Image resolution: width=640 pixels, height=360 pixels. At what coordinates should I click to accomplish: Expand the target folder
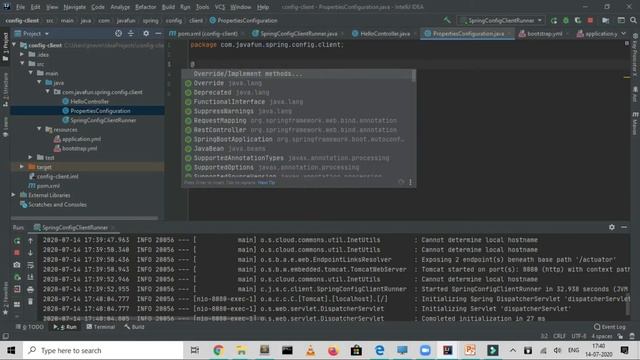(22, 167)
